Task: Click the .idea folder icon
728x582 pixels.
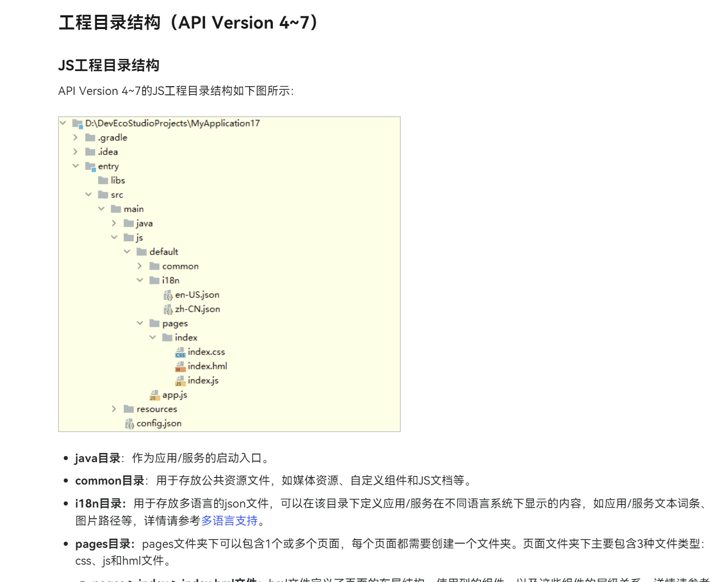Action: (90, 152)
